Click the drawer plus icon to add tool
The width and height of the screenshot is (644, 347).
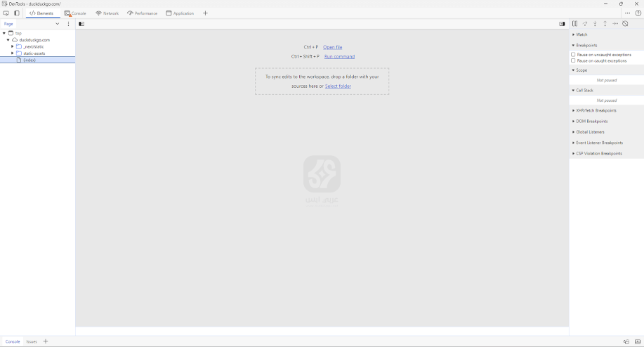[x=46, y=341]
